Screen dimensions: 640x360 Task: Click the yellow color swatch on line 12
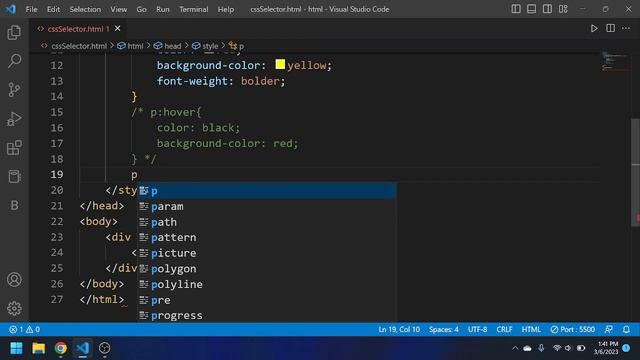(x=280, y=64)
